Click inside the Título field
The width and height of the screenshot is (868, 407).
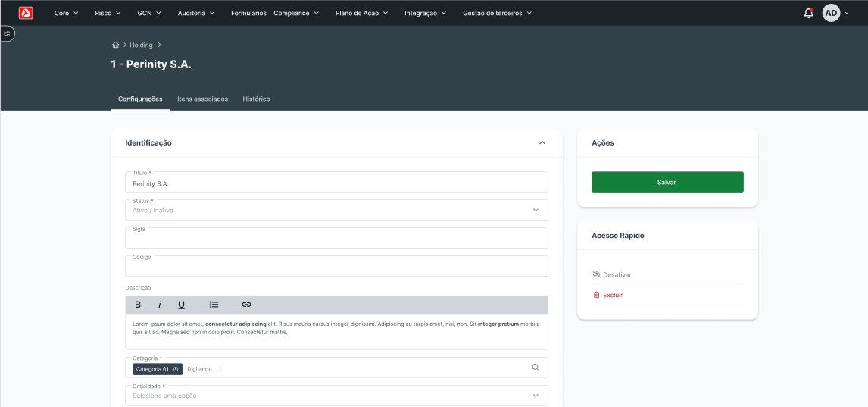[336, 182]
